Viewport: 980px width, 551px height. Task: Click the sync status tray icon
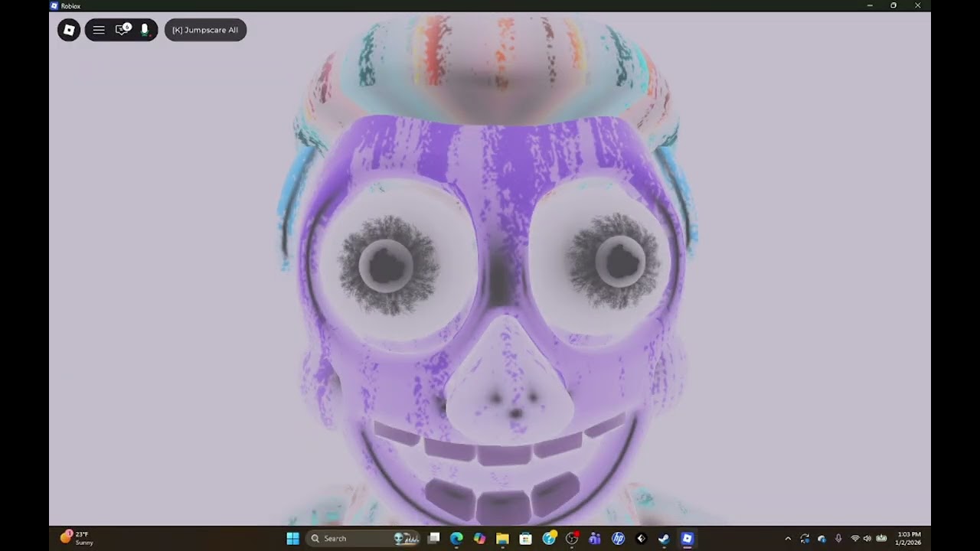805,539
